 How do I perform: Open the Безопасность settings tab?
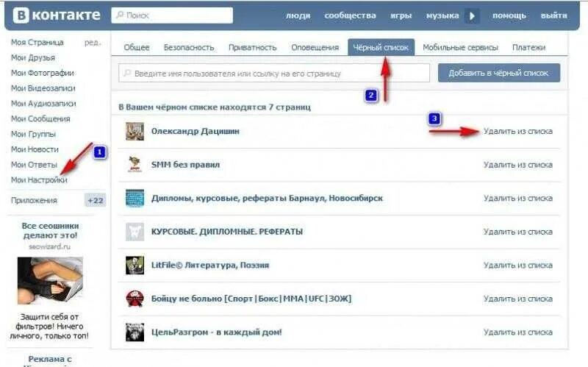189,48
